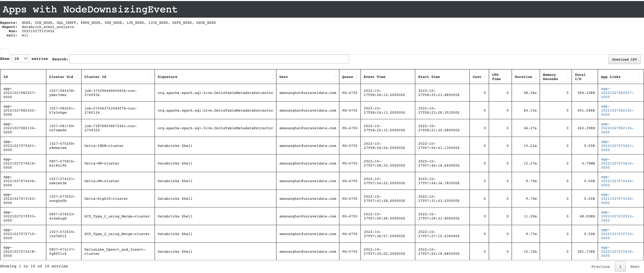Sort by Cluster Uid column header
Viewport: 644px width, 273px height.
tap(64, 77)
